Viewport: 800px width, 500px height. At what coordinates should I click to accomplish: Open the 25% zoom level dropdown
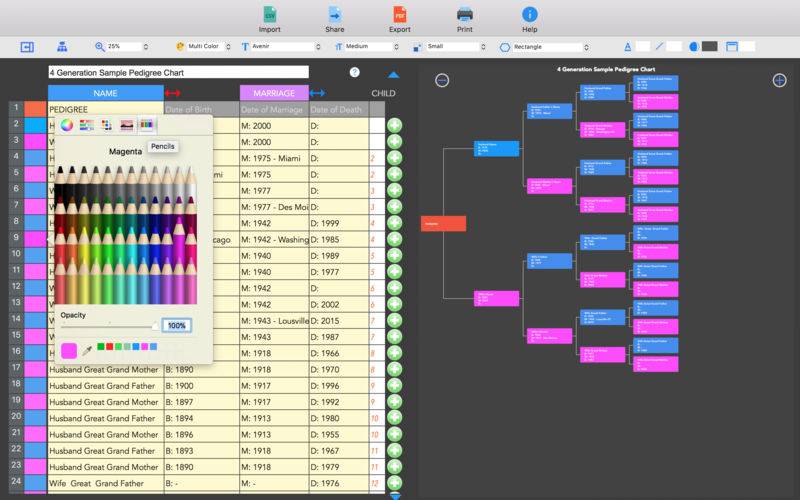pyautogui.click(x=128, y=46)
